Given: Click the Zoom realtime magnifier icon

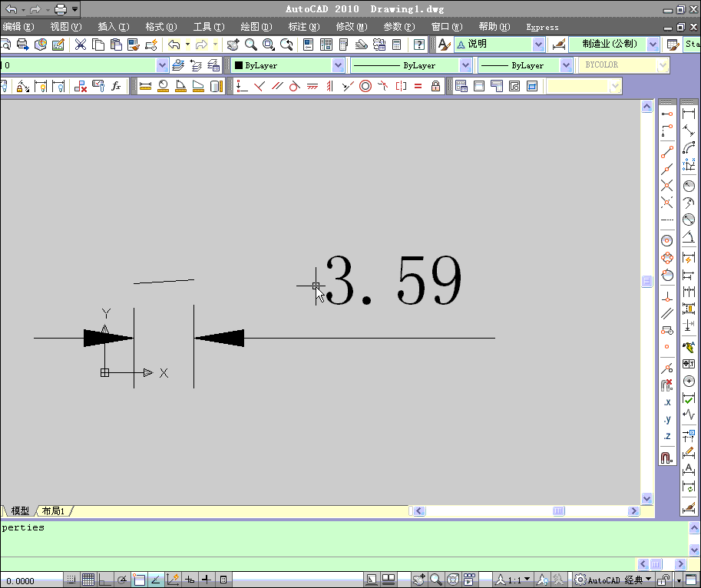Looking at the screenshot, I should click(251, 45).
